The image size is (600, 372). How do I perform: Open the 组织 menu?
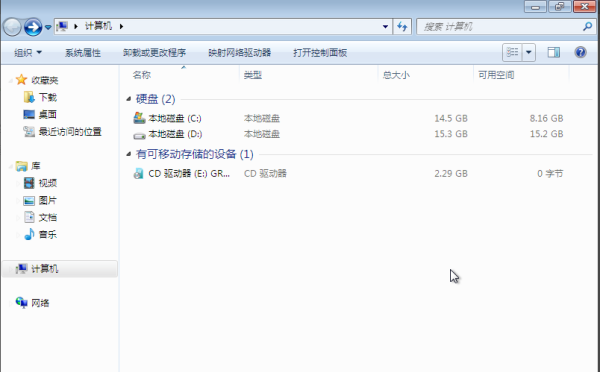(28, 52)
